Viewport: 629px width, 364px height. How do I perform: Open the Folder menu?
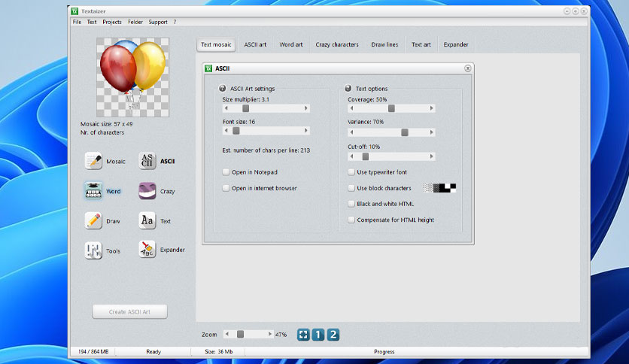135,22
